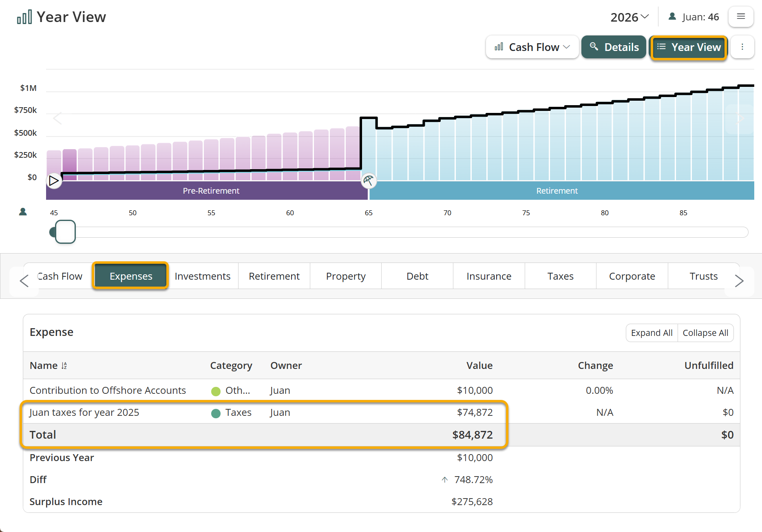Click the Expand All button
The image size is (762, 532).
[x=652, y=333]
